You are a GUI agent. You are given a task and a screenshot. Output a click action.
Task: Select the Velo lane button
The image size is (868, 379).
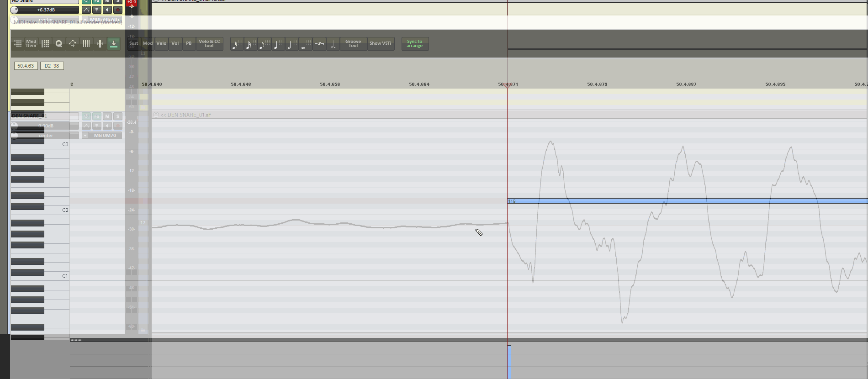click(x=161, y=44)
